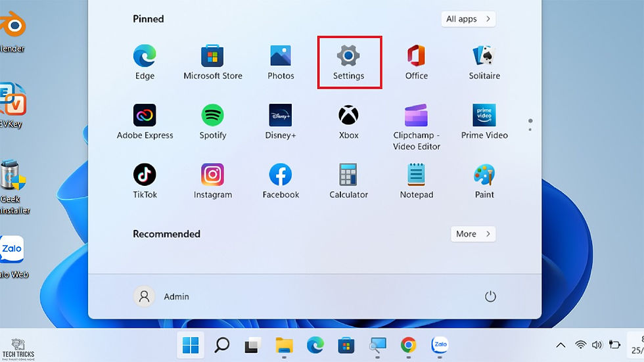This screenshot has width=644, height=362.
Task: Open the Admin user account menu
Action: pyautogui.click(x=162, y=296)
